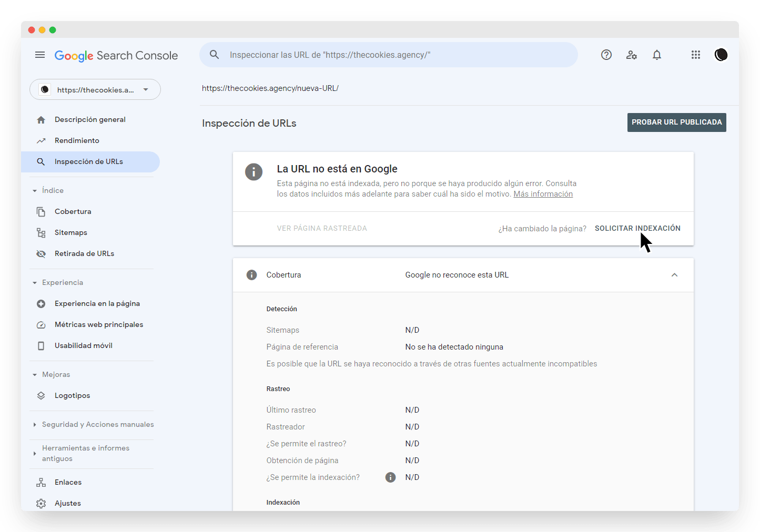Click the magnifier icon beside Inspección de URLs

(x=41, y=162)
